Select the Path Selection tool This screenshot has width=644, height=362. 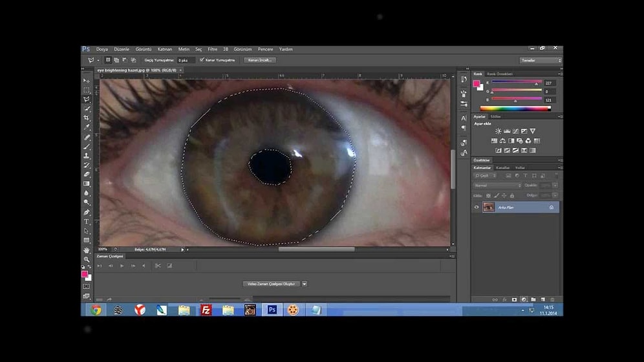86,231
